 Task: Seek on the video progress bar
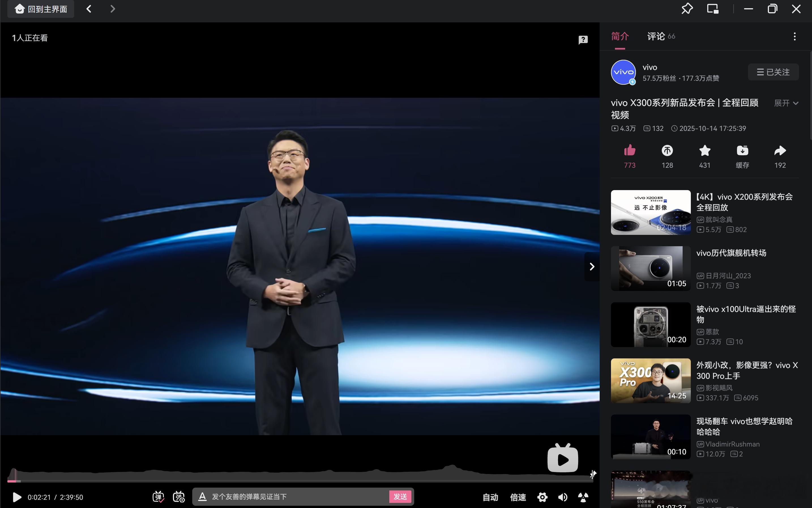[x=300, y=481]
